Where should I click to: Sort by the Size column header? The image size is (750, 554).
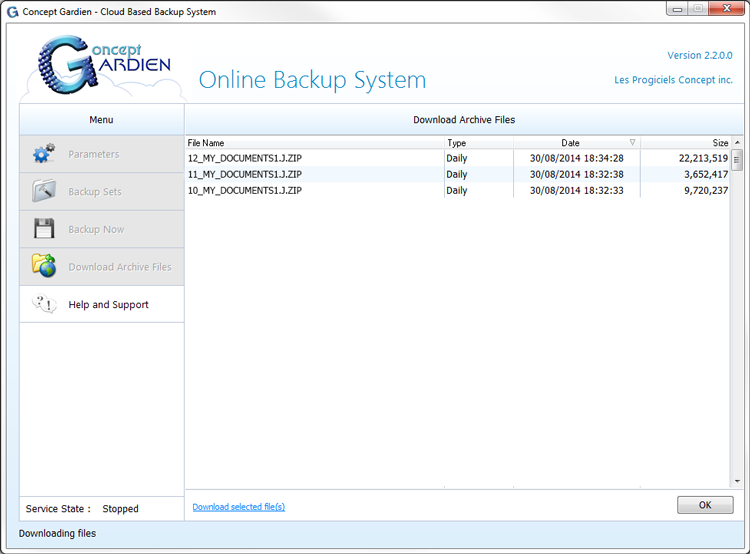686,143
